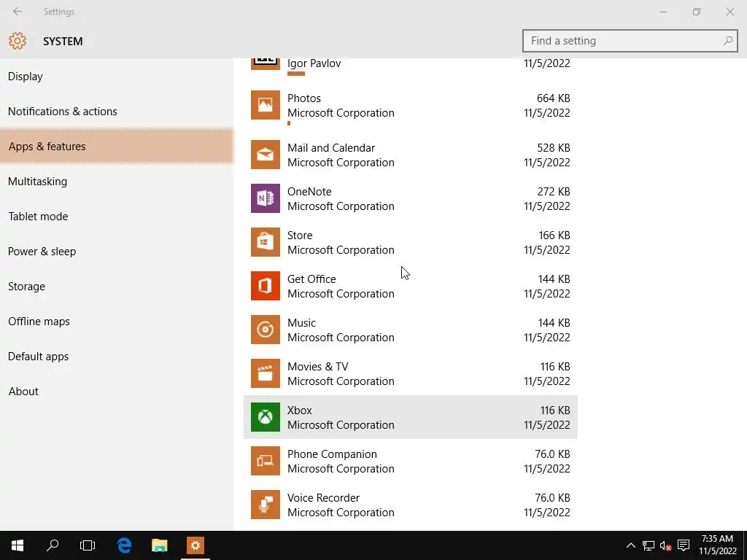This screenshot has height=560, width=747.
Task: Select the Phone Companion app name
Action: (332, 454)
